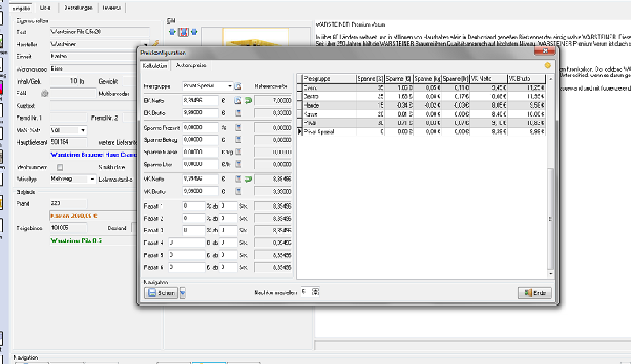Click the edit pencil icon beside Hersteller

click(155, 43)
